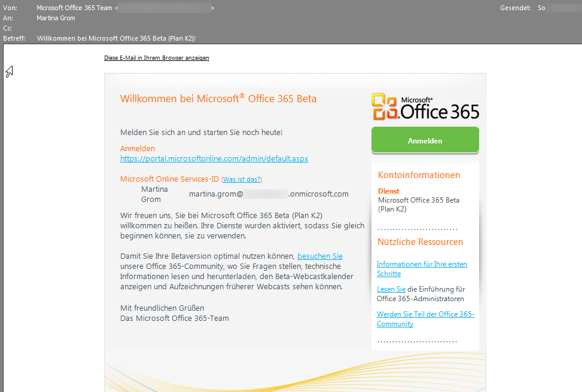Click 'Das Microsoft Office 365-Team' signature

click(175, 318)
